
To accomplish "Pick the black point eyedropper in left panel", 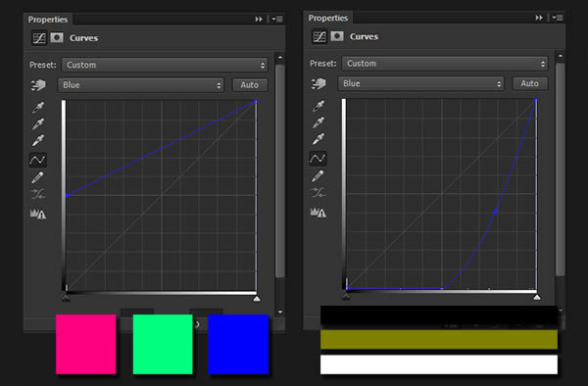I will (x=38, y=108).
